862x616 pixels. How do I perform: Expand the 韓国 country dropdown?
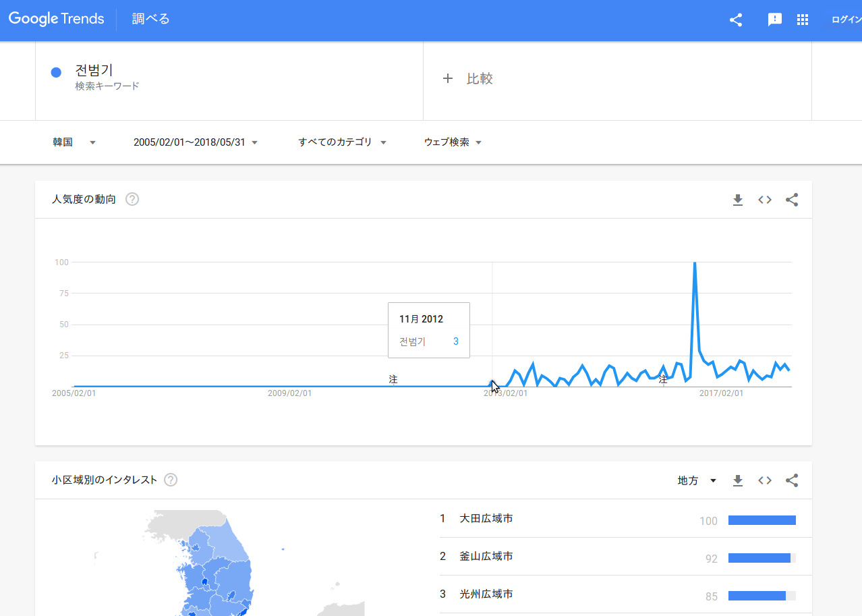pos(74,142)
